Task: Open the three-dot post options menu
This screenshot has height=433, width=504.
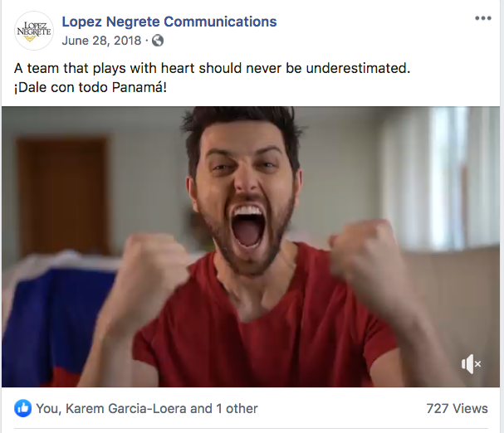Action: (483, 18)
